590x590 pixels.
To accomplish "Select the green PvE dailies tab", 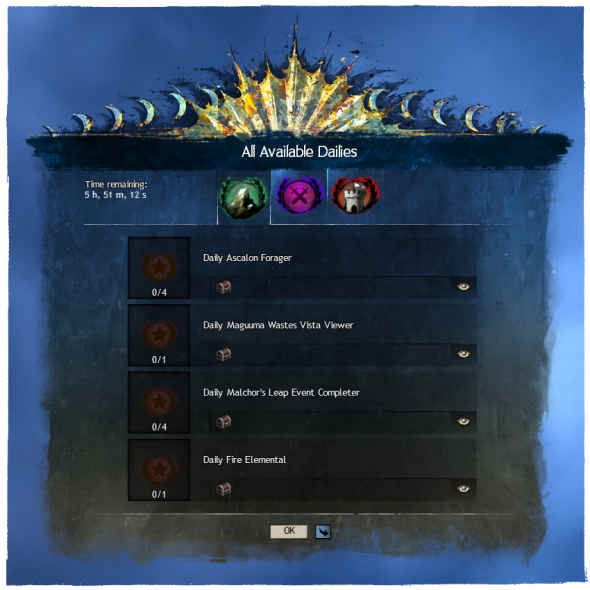I will [243, 197].
